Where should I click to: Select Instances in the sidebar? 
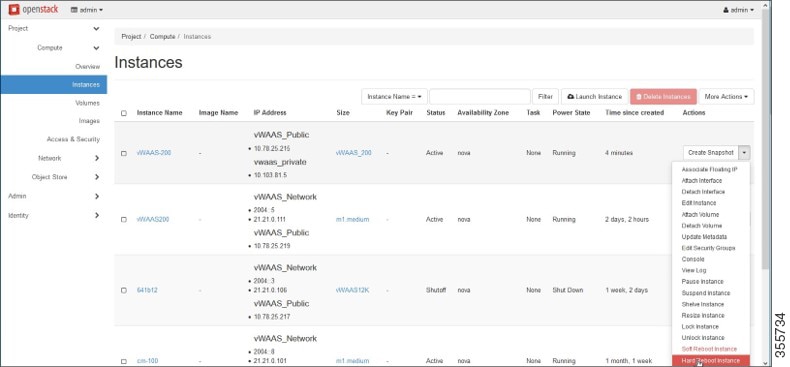(x=53, y=85)
